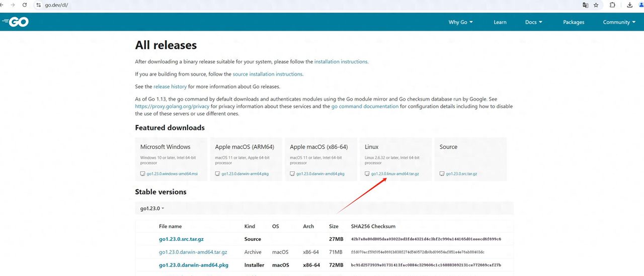Download go1.23.0.linux-amd64.tar.gz from Featured downloads
This screenshot has height=276, width=644.
(x=395, y=174)
